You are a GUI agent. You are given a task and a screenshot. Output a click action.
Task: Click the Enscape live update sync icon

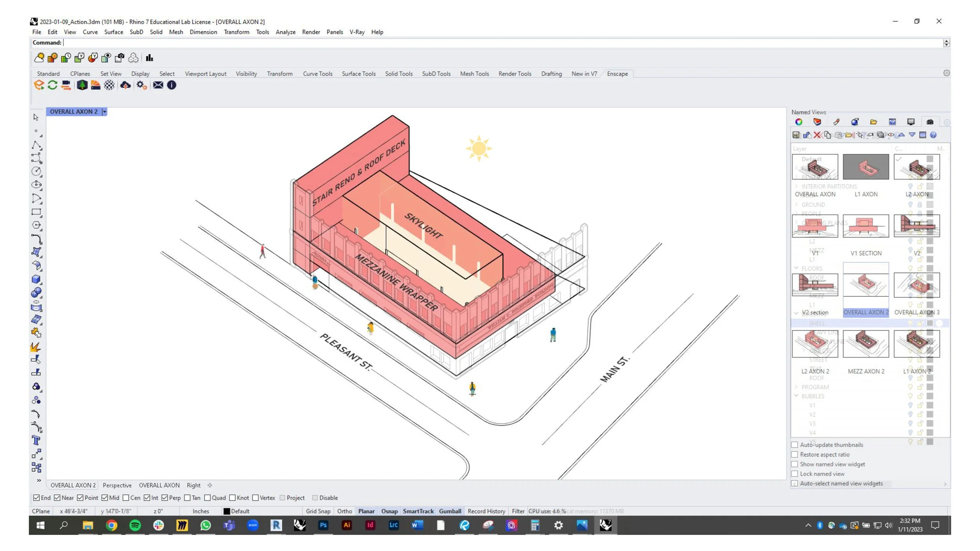(53, 85)
